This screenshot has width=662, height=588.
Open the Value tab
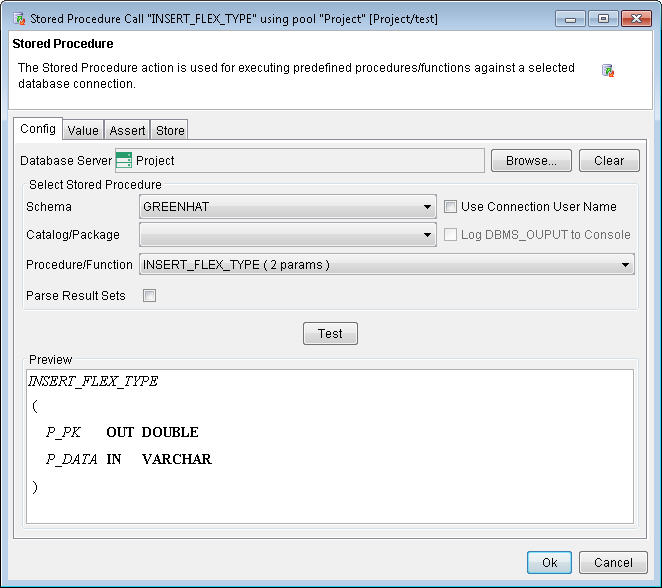(83, 130)
